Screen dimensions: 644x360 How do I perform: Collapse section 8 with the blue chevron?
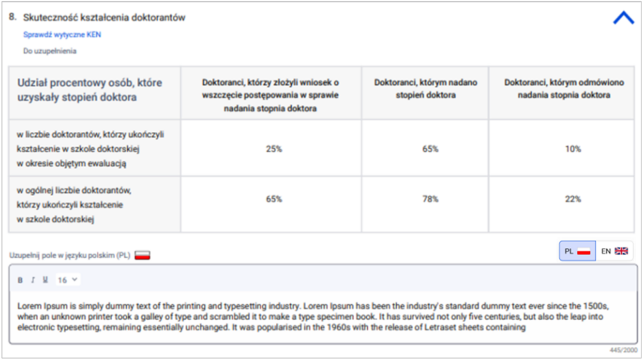coord(623,18)
